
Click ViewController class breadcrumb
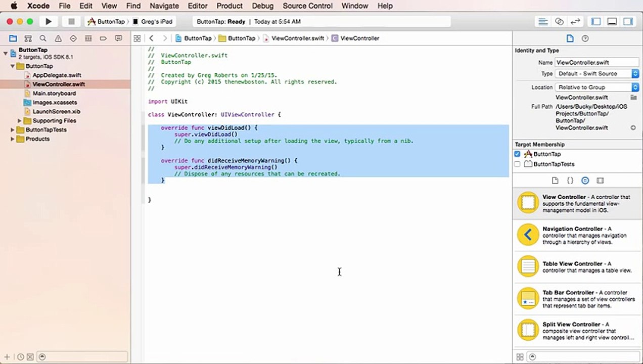pyautogui.click(x=359, y=38)
